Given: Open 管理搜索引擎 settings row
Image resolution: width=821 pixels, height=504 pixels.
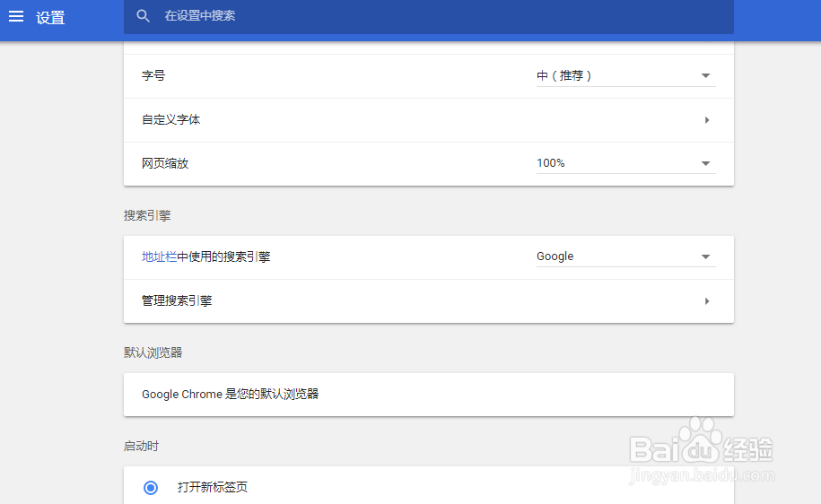Looking at the screenshot, I should pos(428,301).
